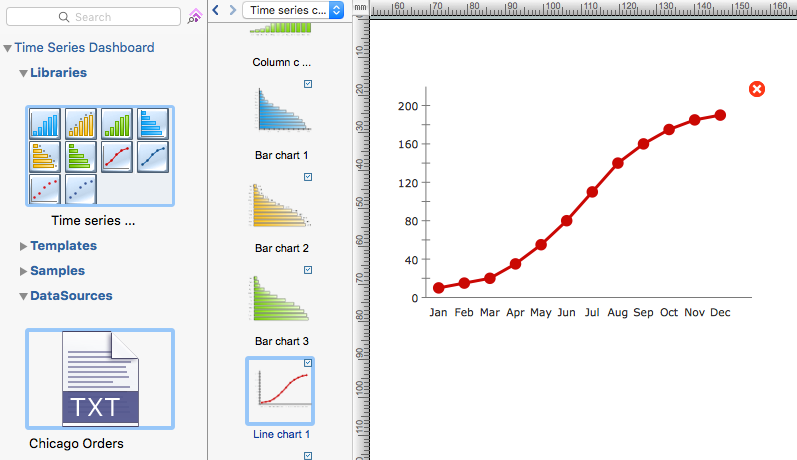This screenshot has width=797, height=460.
Task: Open the Chicago Orders TXT data source
Action: 100,379
